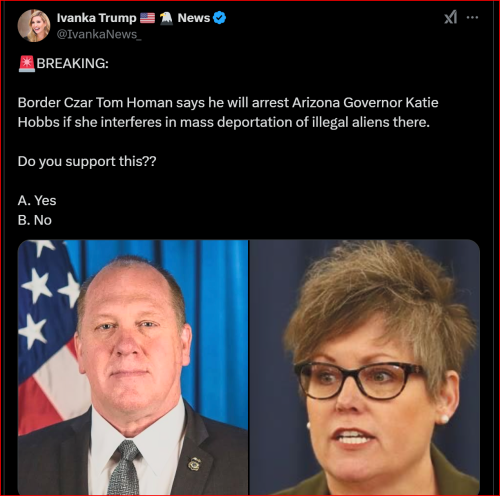Click the red siren emoji before BREAKING

click(x=27, y=64)
